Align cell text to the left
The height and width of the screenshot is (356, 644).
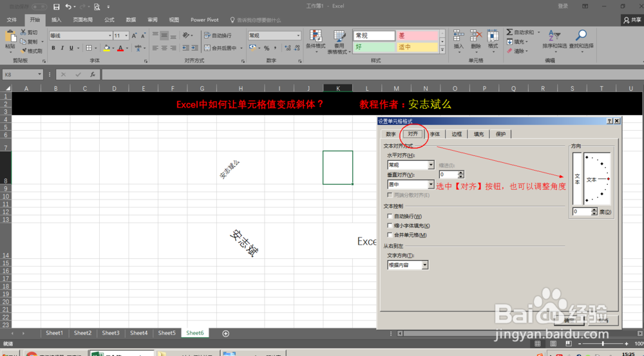[155, 48]
